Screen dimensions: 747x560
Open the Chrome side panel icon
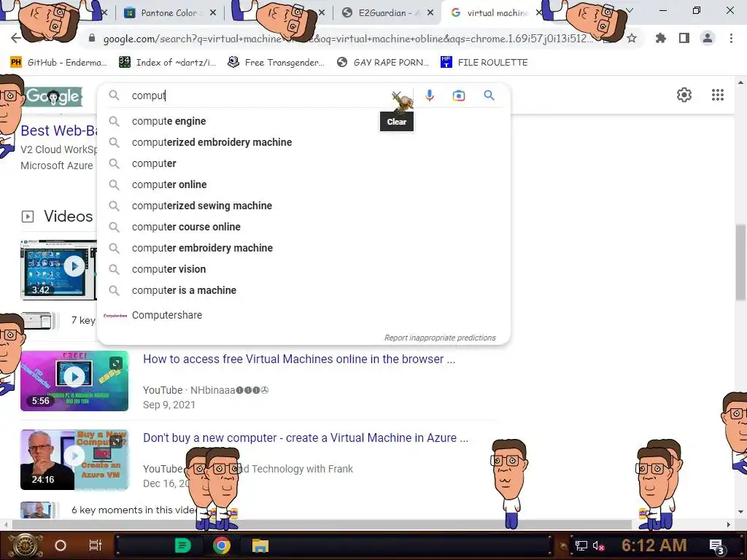[684, 38]
